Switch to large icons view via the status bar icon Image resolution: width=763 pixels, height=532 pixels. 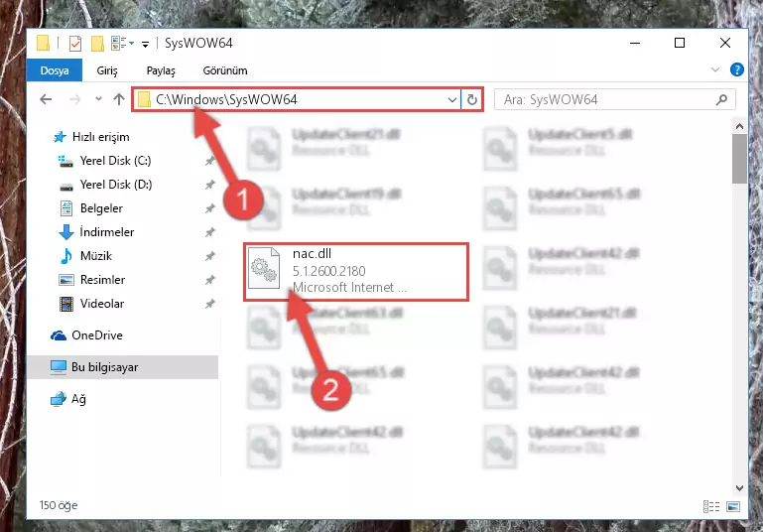pyautogui.click(x=733, y=506)
